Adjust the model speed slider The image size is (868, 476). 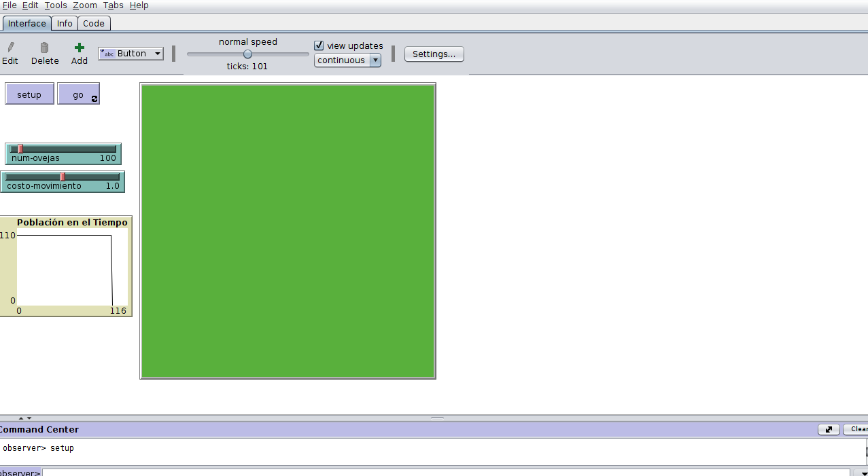point(247,54)
